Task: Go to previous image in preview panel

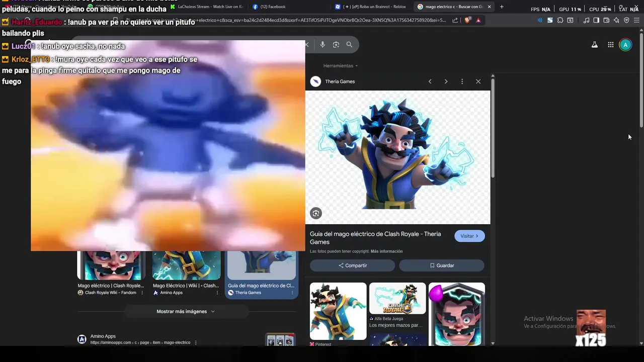Action: tap(430, 81)
